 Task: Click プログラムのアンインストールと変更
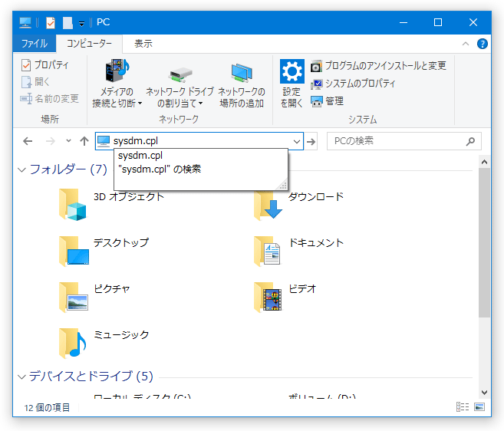(378, 66)
